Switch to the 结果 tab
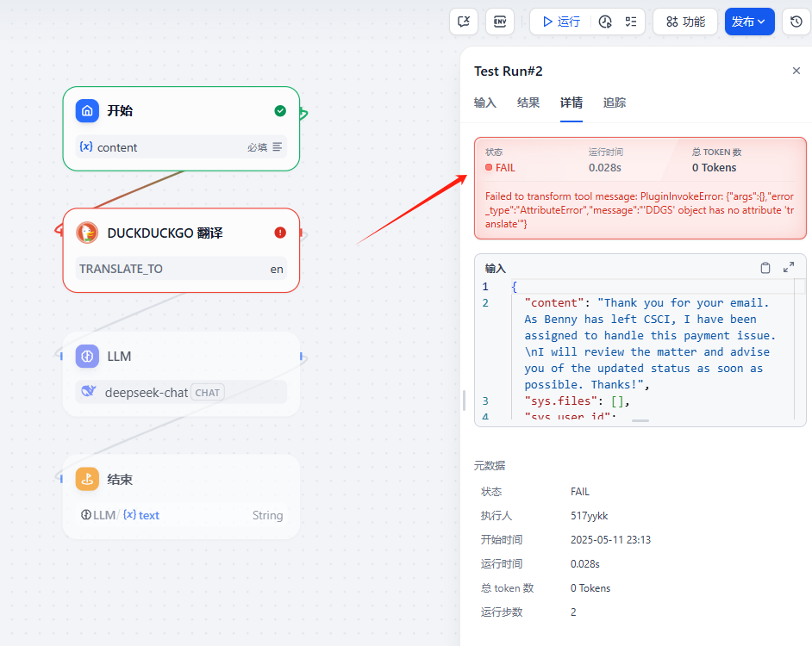Image resolution: width=812 pixels, height=646 pixels. 528,102
